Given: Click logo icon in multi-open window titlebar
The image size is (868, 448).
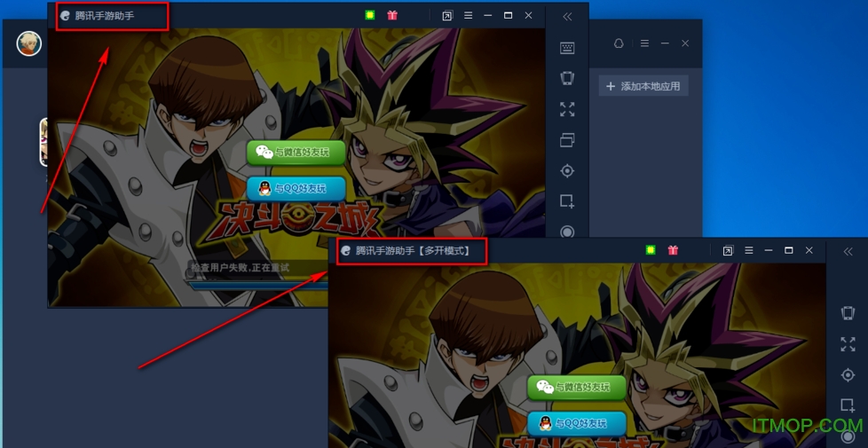Looking at the screenshot, I should [x=345, y=250].
